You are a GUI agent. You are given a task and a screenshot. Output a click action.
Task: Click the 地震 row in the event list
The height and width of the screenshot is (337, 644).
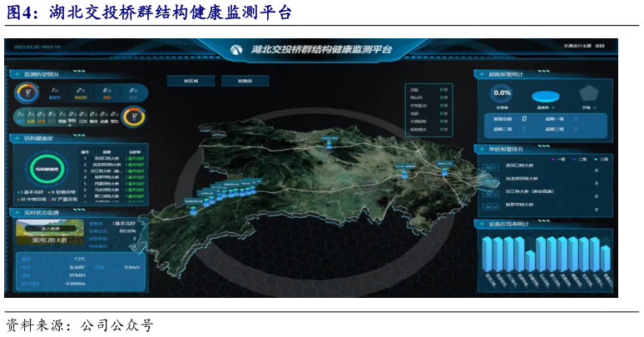pos(429,113)
